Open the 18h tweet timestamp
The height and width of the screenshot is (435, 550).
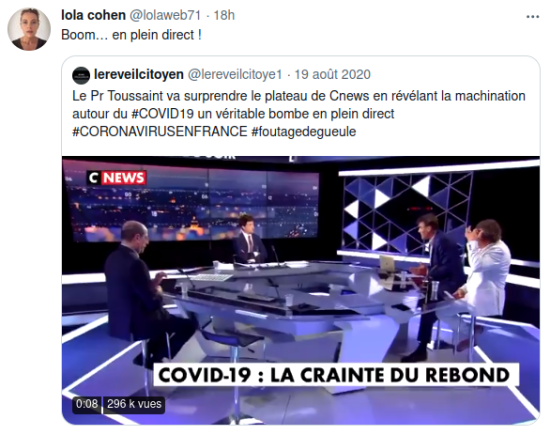[224, 15]
